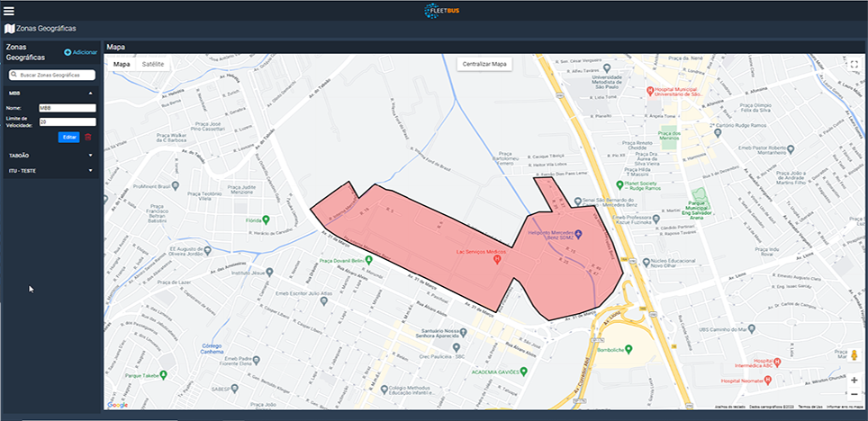Click the Zonas Geográficas map icon
This screenshot has height=421, width=868.
point(9,29)
